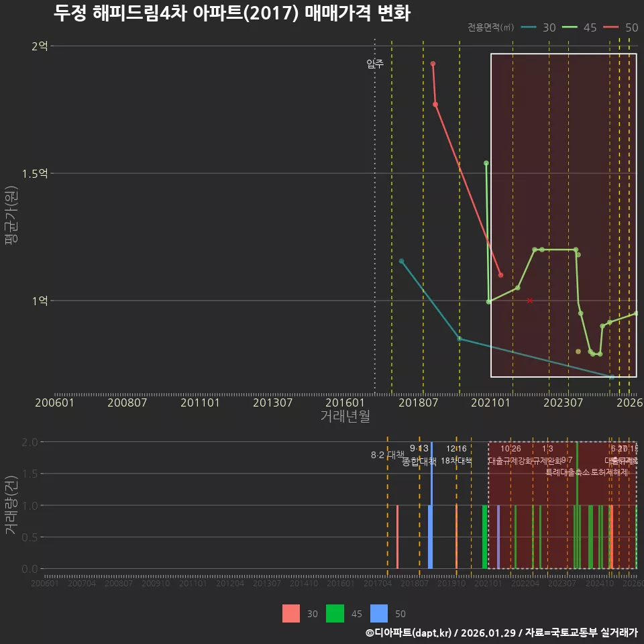Click the yellow dot near the 45㎡ line

tap(577, 351)
